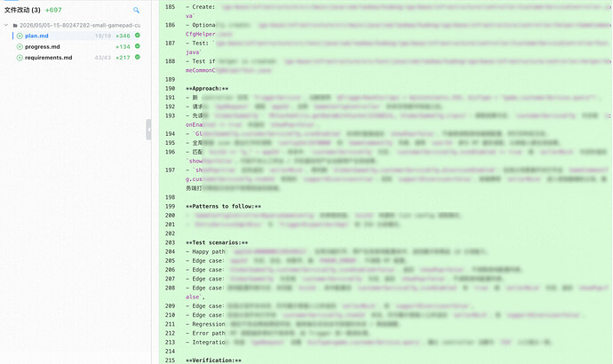Click diff line number 190
Image resolution: width=613 pixels, height=364 pixels.
pyautogui.click(x=170, y=89)
